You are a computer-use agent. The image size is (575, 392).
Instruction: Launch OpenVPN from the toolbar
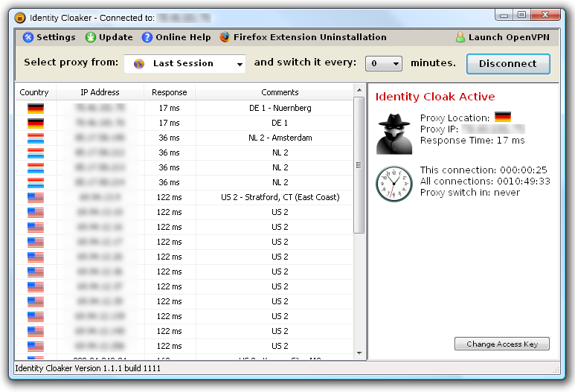[x=503, y=37]
